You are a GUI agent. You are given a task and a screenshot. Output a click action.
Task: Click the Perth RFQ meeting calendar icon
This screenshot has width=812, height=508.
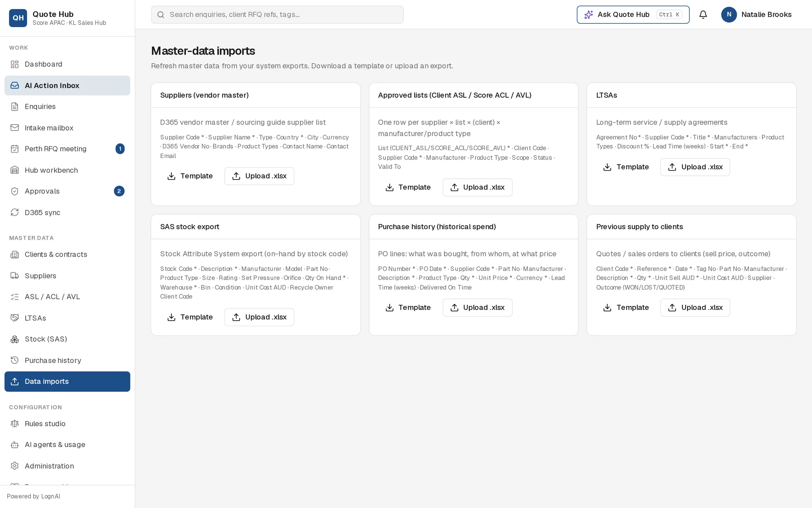pyautogui.click(x=15, y=149)
